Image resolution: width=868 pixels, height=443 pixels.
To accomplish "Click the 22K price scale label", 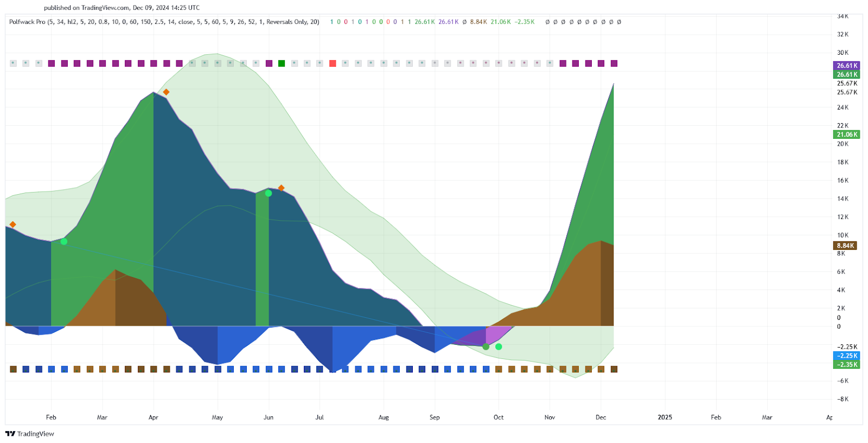I will (x=843, y=126).
